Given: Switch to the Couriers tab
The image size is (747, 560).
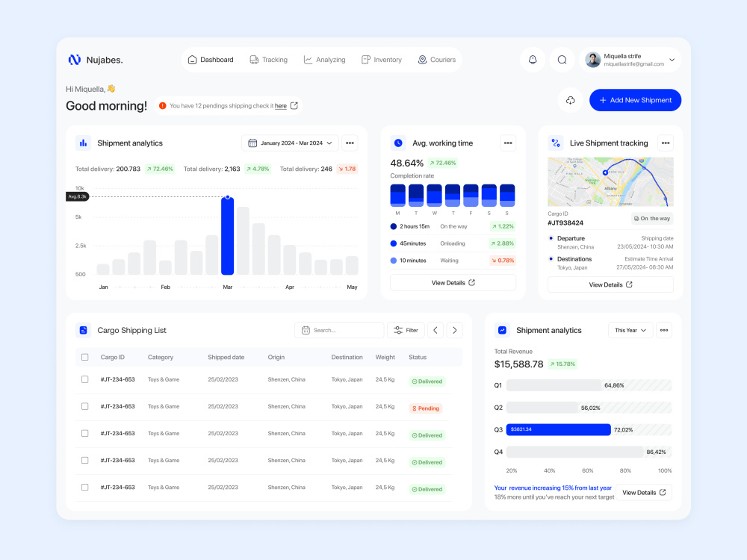Looking at the screenshot, I should 437,60.
